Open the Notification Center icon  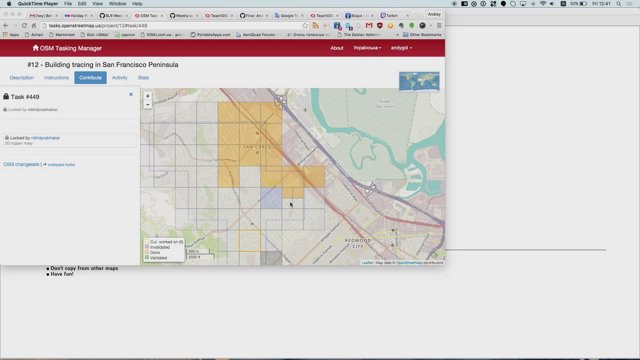click(x=629, y=4)
